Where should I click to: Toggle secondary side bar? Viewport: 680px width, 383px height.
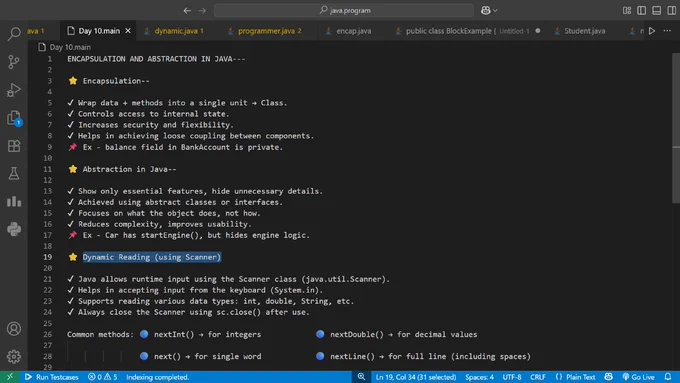(671, 10)
